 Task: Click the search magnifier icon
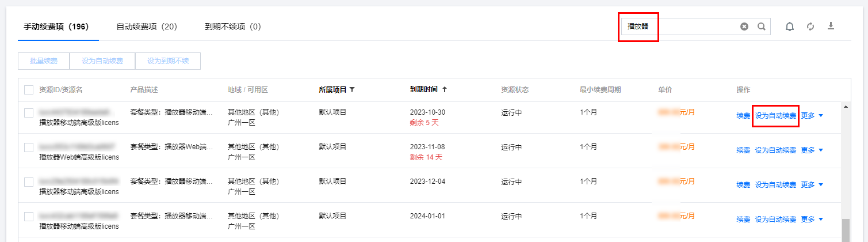point(761,27)
